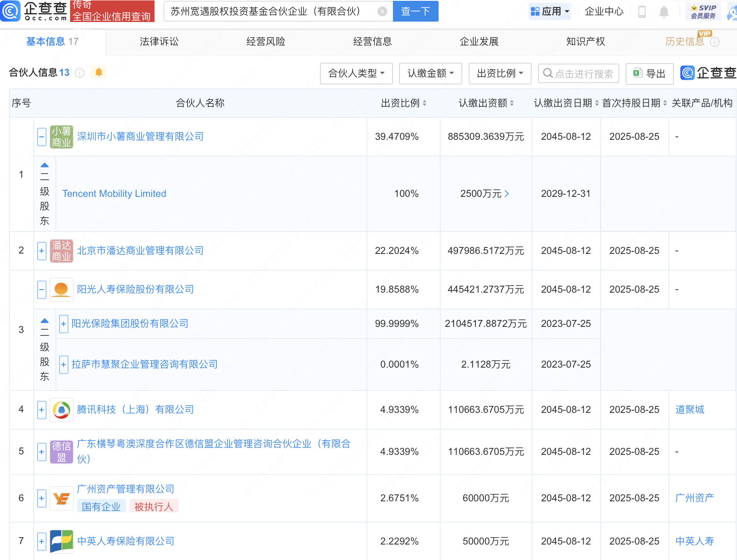Viewport: 737px width, 560px height.
Task: Click 2500万元 amount detail arrow
Action: pos(507,194)
